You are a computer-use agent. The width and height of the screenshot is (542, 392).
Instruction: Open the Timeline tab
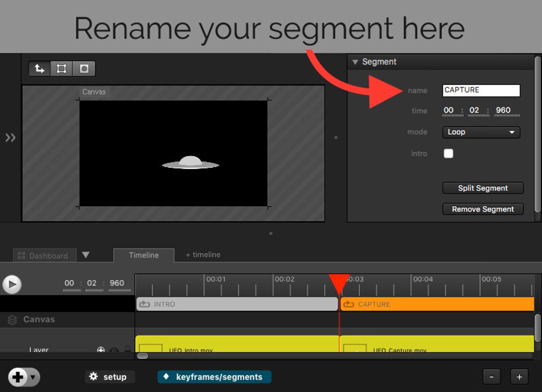pos(144,255)
